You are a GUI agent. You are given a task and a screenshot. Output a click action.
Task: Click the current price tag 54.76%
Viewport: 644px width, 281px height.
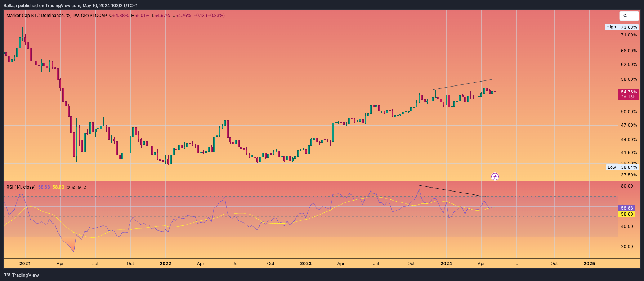click(x=629, y=92)
